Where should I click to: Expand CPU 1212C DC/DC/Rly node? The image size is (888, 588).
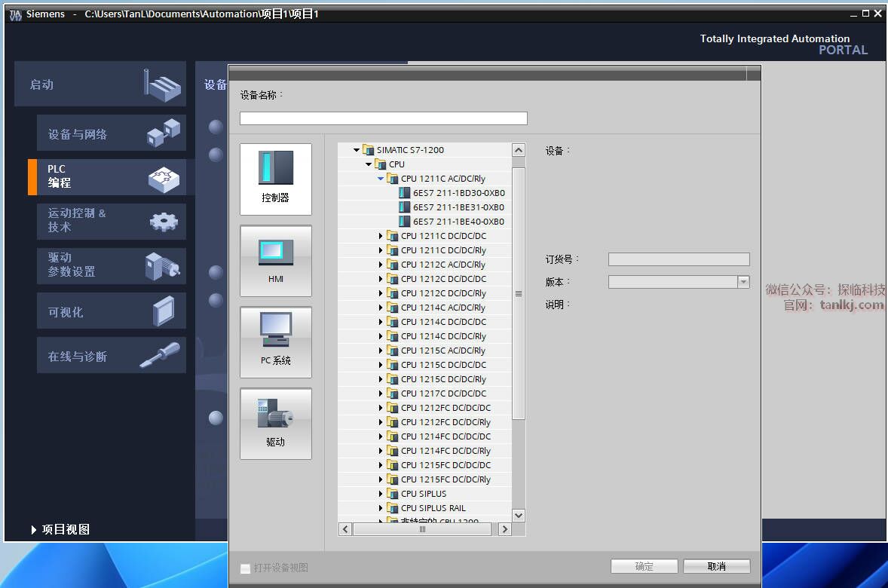coord(381,293)
